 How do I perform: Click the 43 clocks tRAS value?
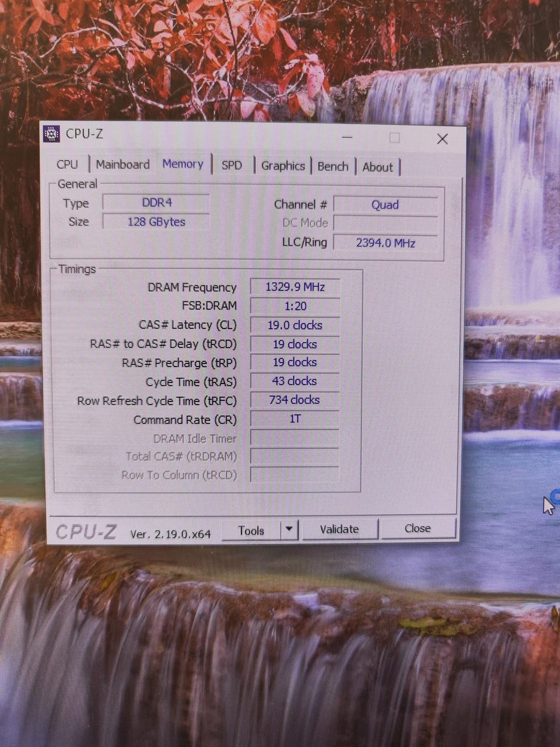(x=295, y=381)
